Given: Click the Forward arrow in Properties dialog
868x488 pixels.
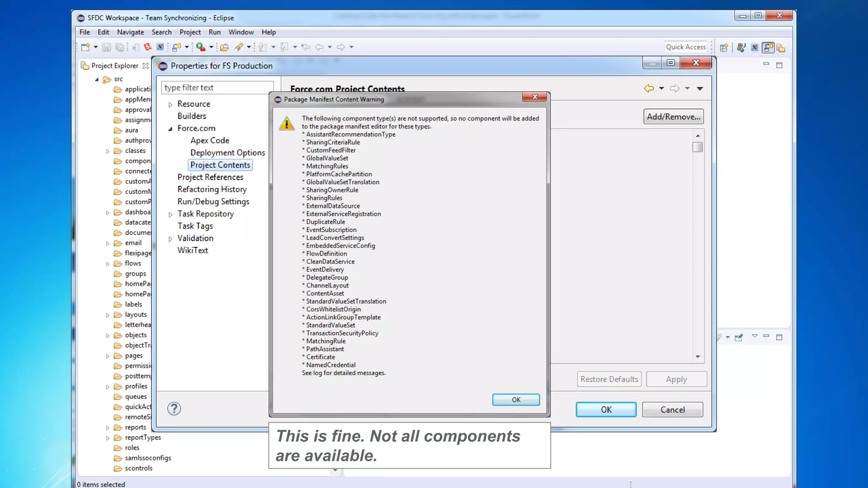Looking at the screenshot, I should tap(675, 88).
